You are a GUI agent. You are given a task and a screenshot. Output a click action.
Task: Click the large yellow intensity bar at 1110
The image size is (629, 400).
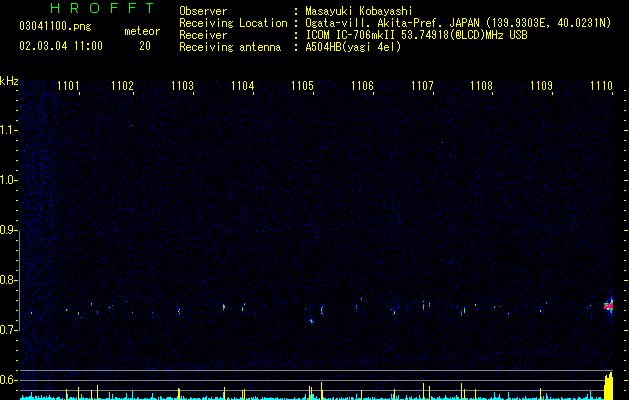(609, 386)
